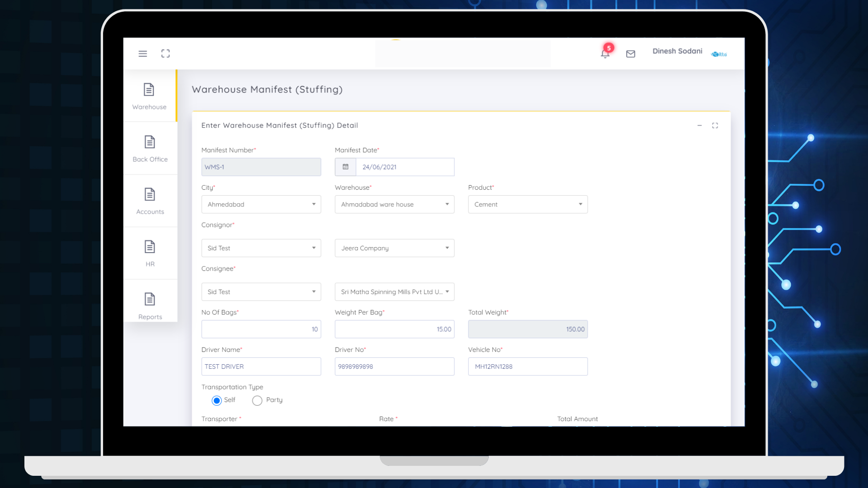Select the Self transportation radio button
The image size is (868, 488).
click(217, 400)
